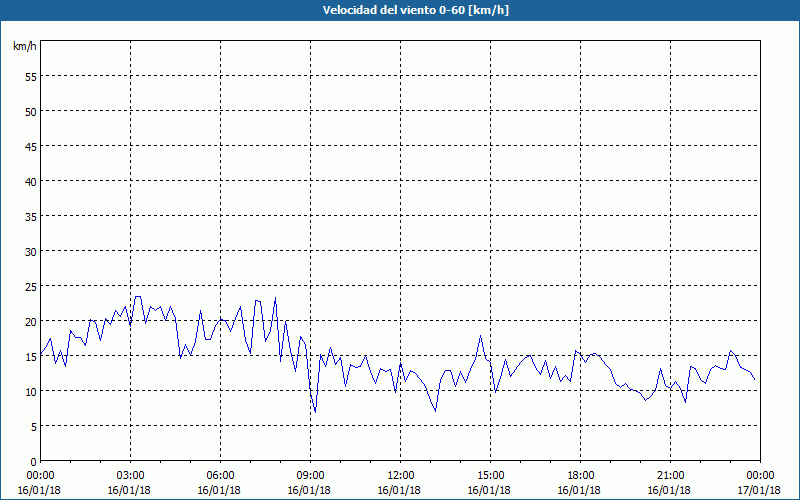
Task: Click the 15:00 time label on x-axis
Action: click(490, 475)
